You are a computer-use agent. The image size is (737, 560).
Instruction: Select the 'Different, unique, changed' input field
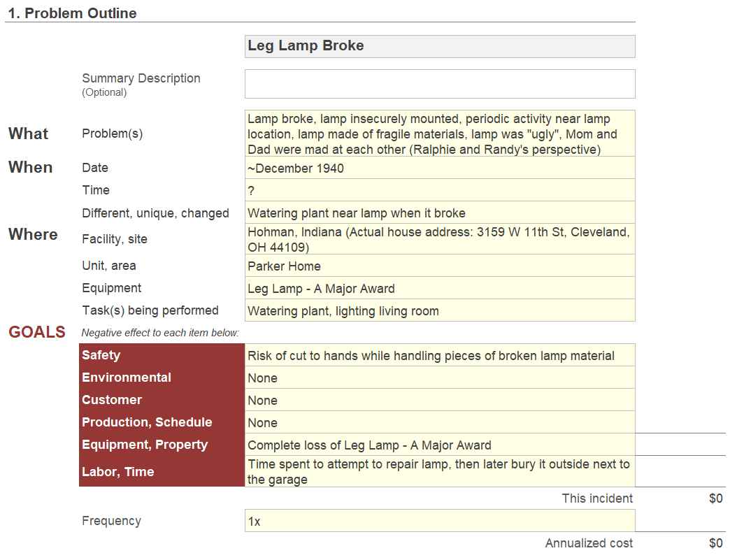click(x=440, y=213)
